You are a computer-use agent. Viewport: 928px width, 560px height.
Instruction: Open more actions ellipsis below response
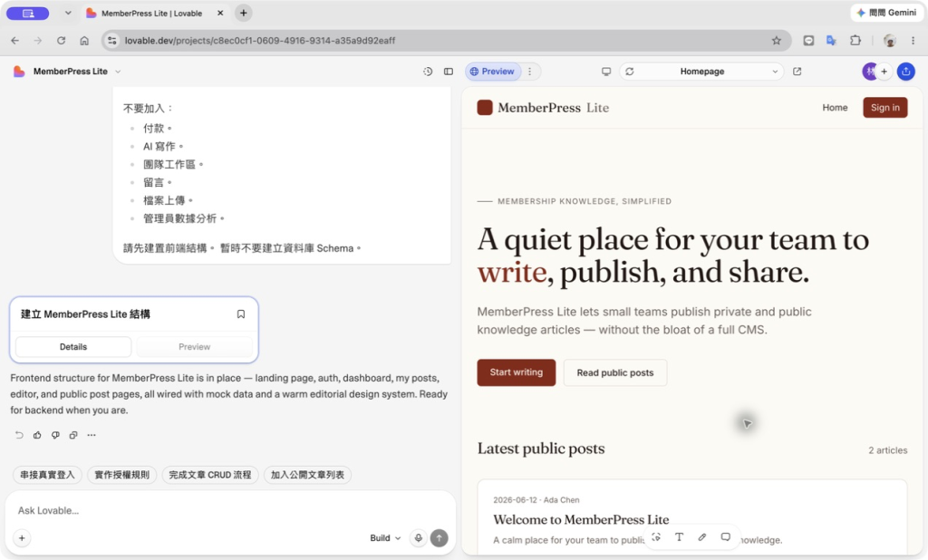pyautogui.click(x=92, y=435)
